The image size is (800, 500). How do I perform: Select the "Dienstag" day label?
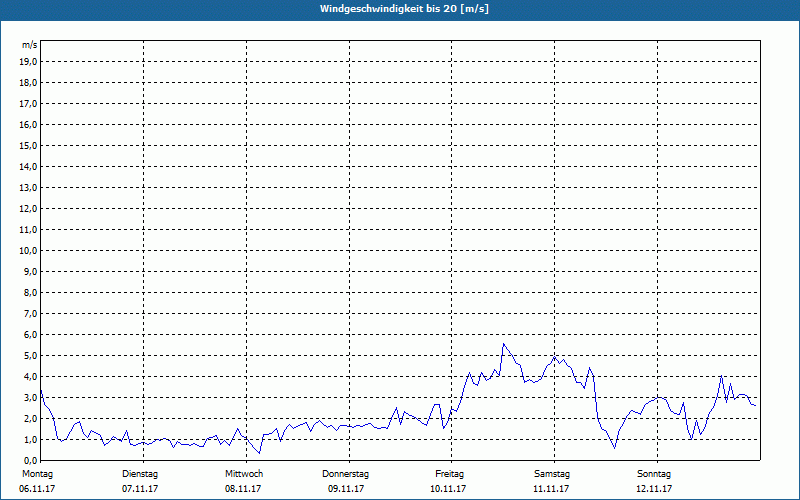pos(140,474)
